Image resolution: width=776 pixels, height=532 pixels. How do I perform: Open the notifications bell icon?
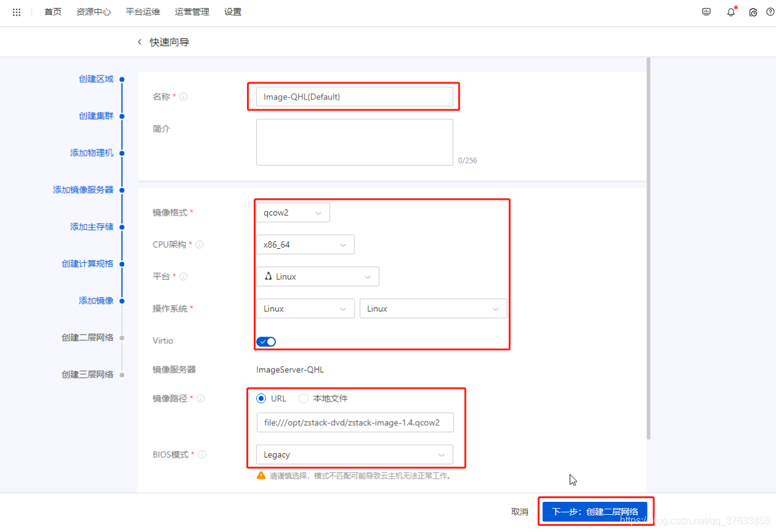(731, 12)
